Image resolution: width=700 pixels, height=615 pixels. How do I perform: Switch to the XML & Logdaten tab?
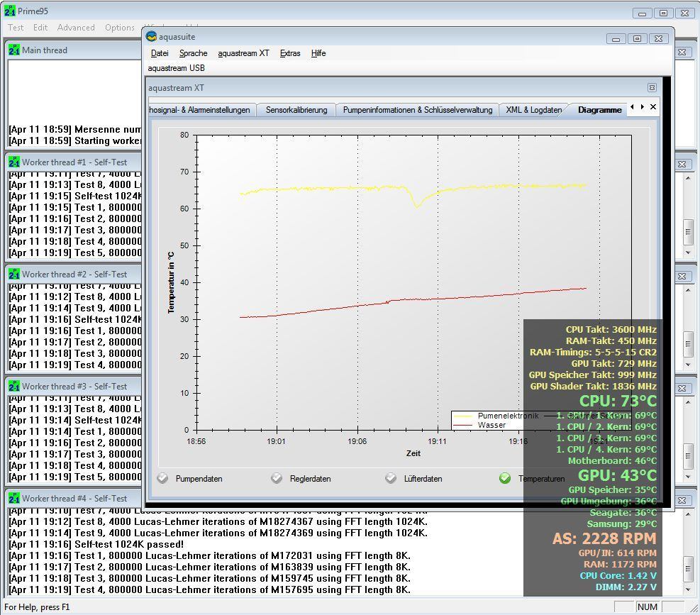533,110
